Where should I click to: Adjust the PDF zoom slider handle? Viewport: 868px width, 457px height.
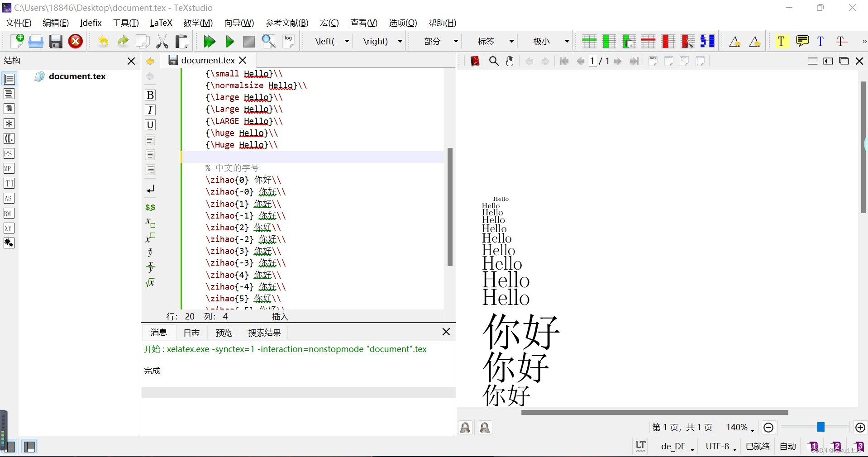820,427
